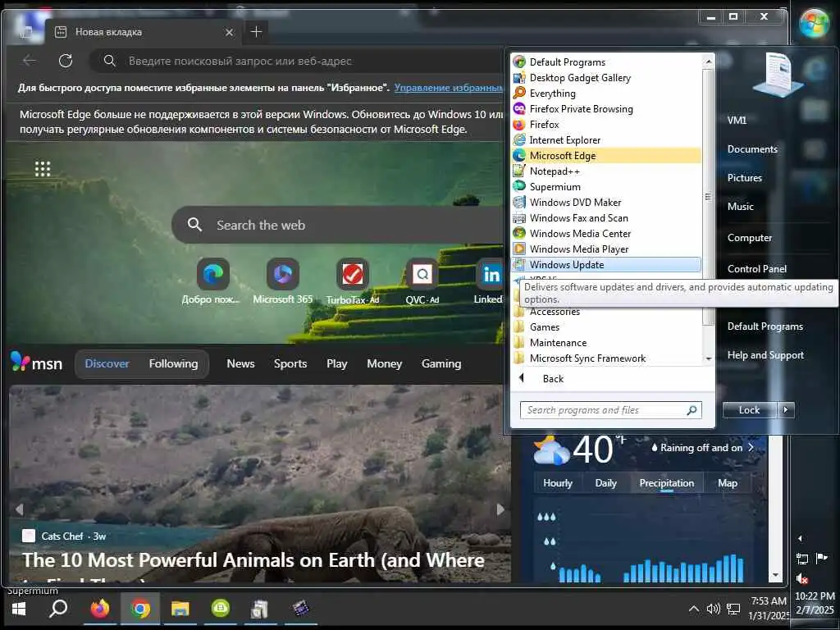Open File Explorer from the taskbar
Image resolution: width=840 pixels, height=630 pixels.
[x=180, y=609]
